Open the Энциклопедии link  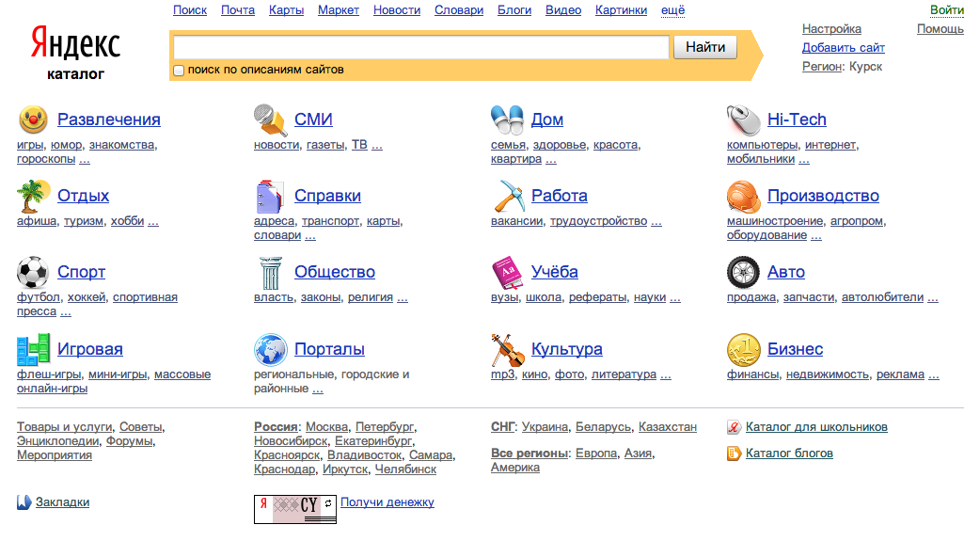coord(58,441)
